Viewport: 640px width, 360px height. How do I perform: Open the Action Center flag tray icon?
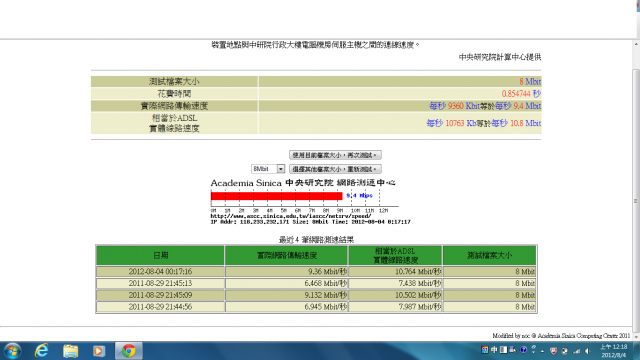565,351
